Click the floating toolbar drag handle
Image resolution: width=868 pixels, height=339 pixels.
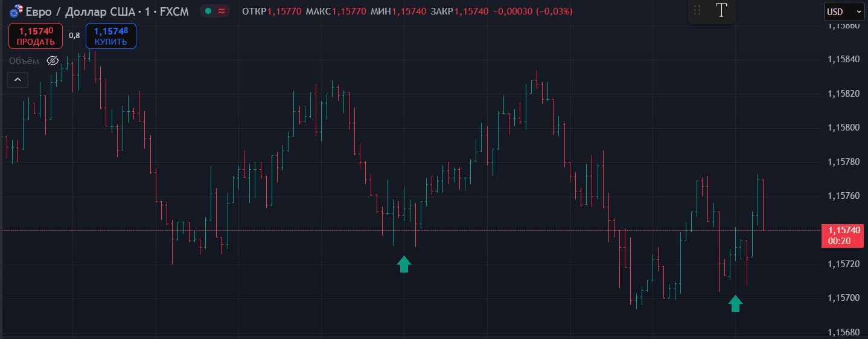pos(697,10)
